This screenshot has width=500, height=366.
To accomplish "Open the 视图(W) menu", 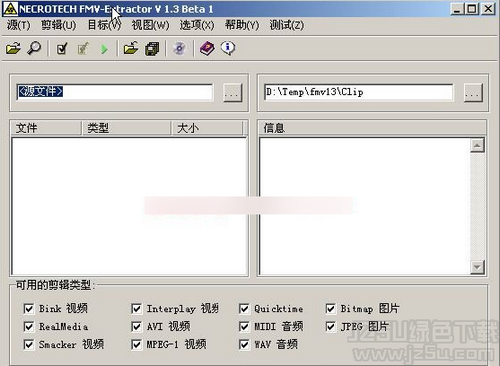I will [x=150, y=25].
